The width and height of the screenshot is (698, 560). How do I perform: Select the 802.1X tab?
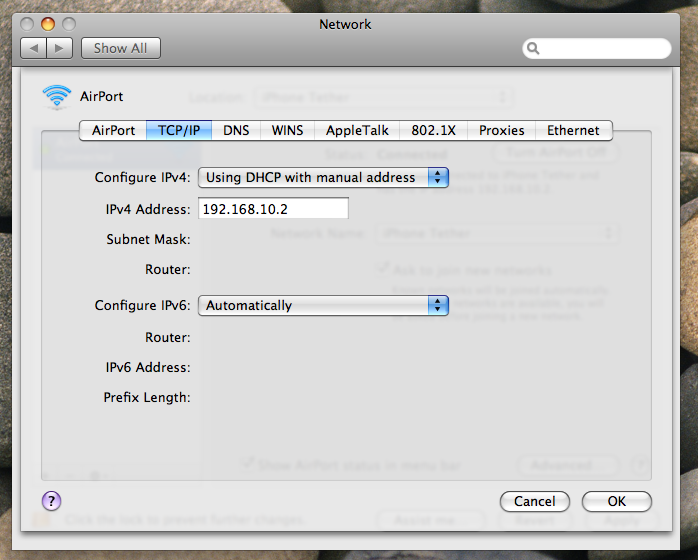pos(433,130)
